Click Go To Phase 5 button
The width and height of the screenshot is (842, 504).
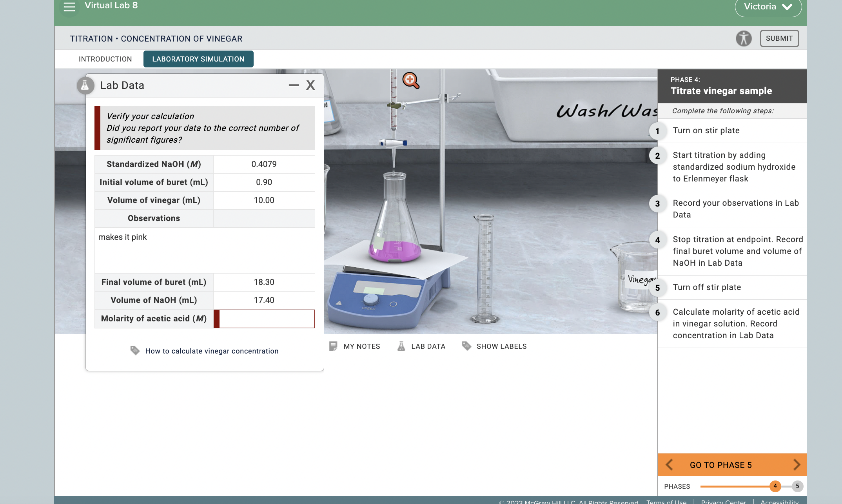click(721, 465)
